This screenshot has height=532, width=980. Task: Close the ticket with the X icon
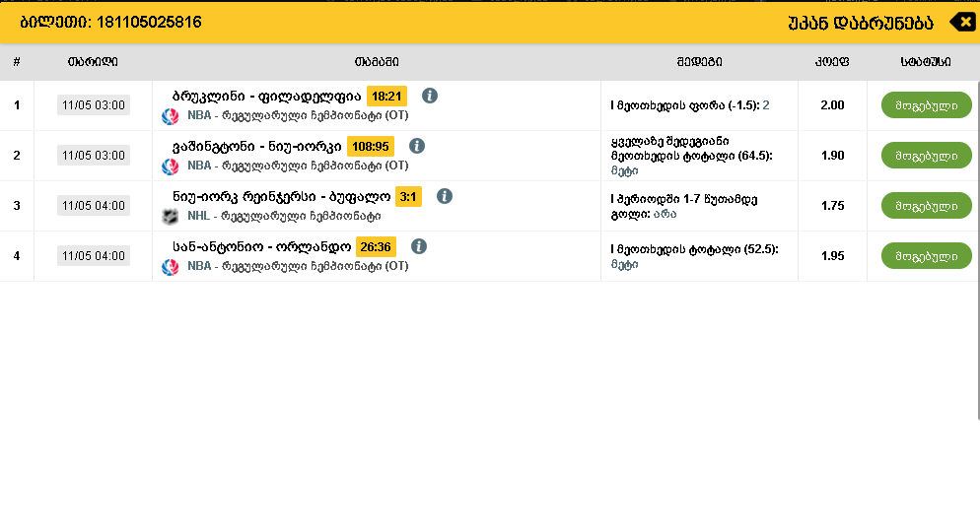[962, 23]
